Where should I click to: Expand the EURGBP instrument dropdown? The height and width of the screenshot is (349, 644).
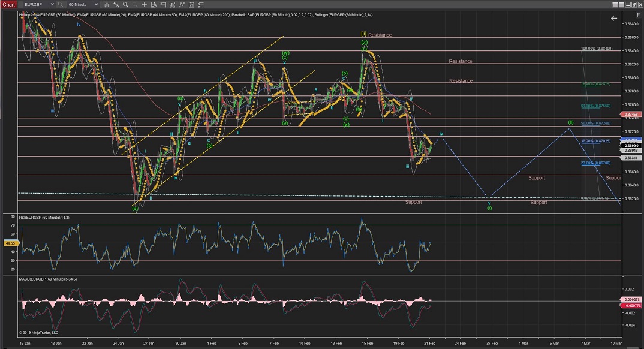pos(52,4)
